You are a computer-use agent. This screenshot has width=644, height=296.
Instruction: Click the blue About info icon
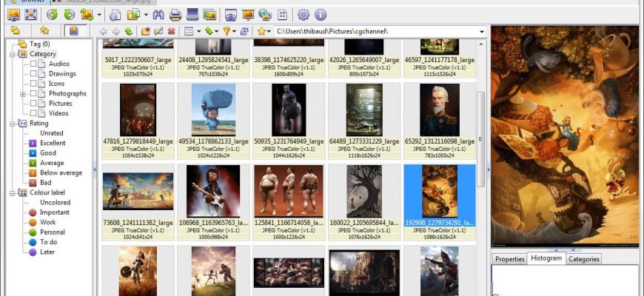(x=321, y=16)
